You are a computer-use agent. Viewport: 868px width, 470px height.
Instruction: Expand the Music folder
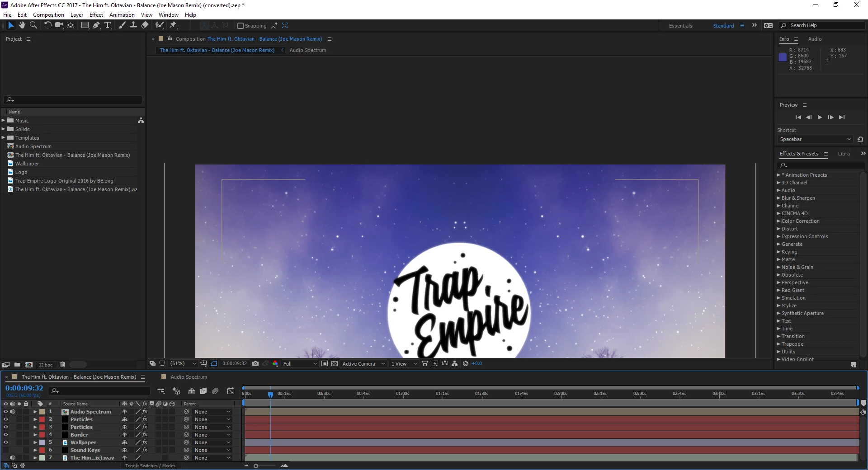coord(3,121)
